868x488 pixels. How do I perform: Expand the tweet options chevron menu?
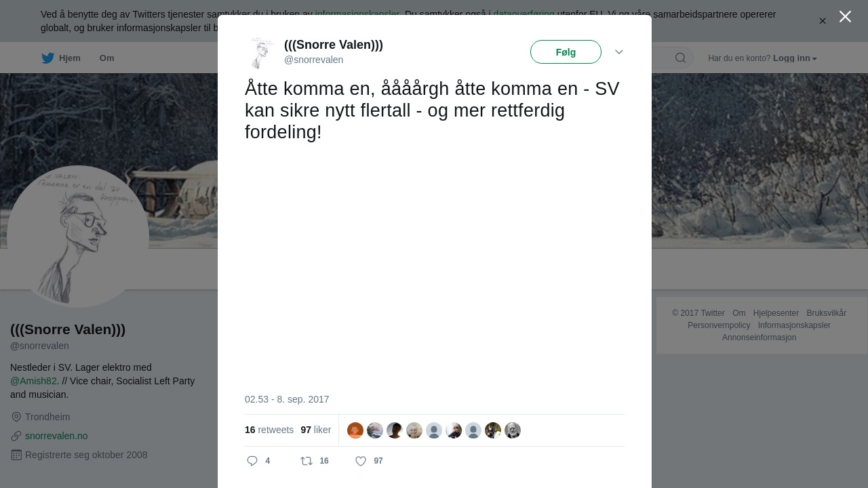(619, 52)
